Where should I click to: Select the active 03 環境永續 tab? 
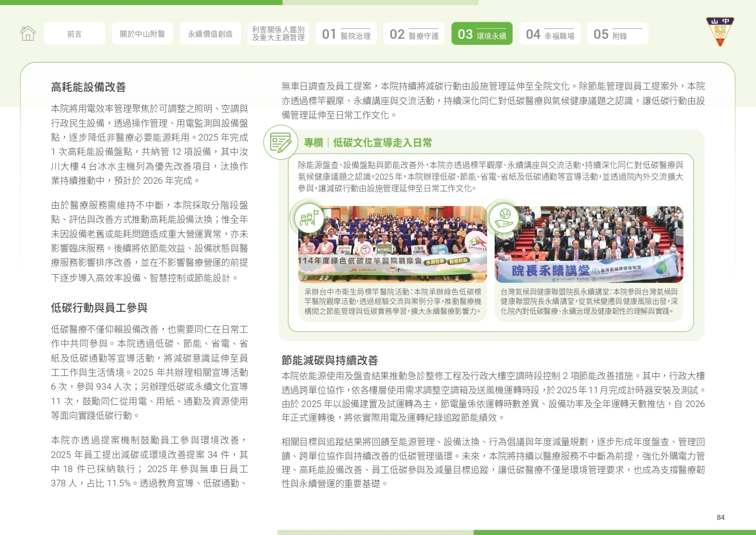tap(482, 33)
